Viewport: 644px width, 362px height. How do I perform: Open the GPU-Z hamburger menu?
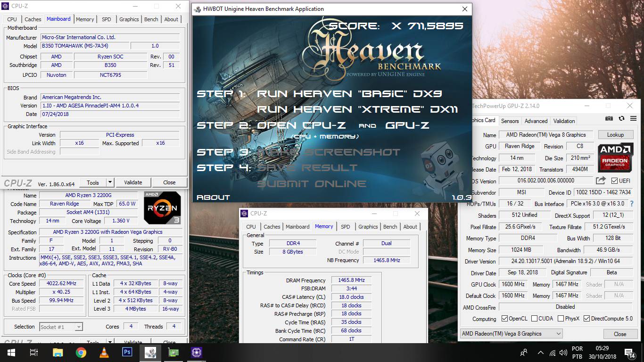coord(633,118)
